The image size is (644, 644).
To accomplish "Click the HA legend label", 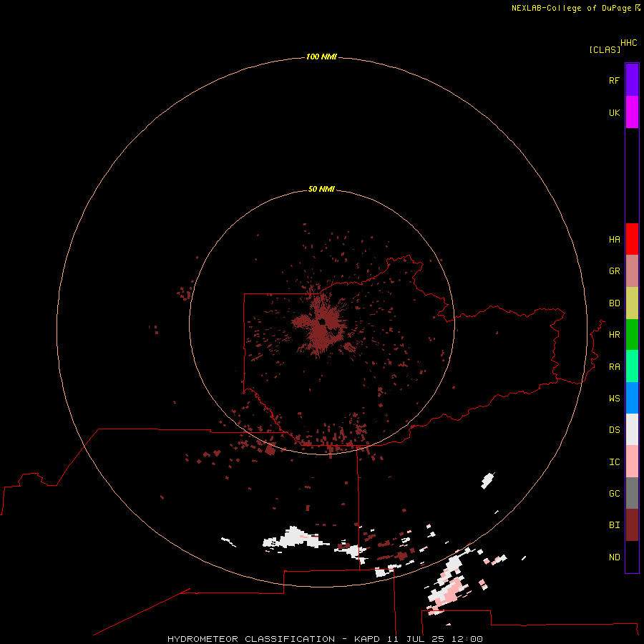I will (614, 239).
